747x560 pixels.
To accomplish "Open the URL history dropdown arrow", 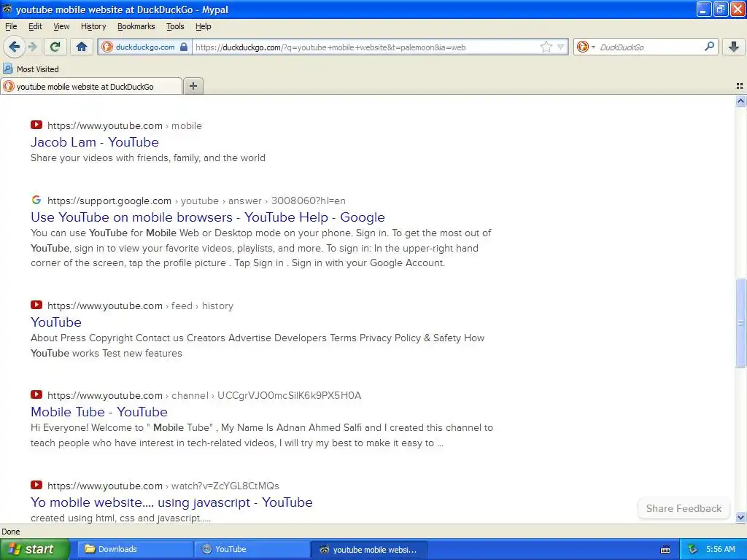I will click(x=561, y=47).
